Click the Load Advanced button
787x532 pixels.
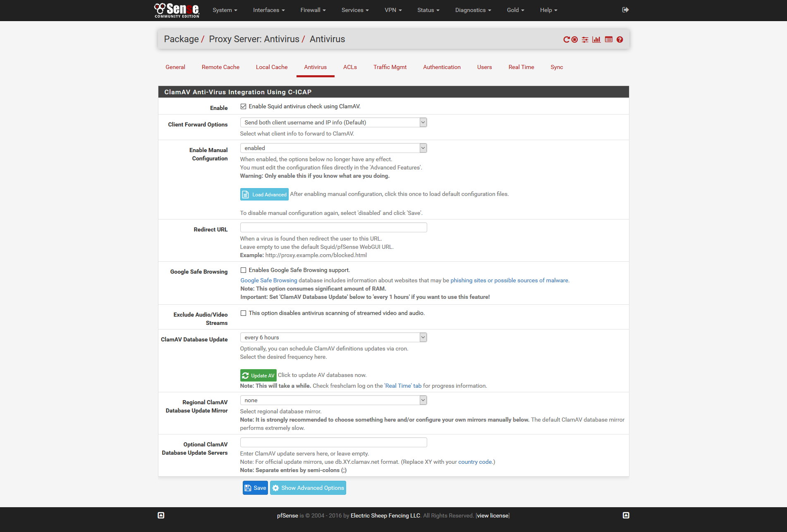pyautogui.click(x=264, y=194)
